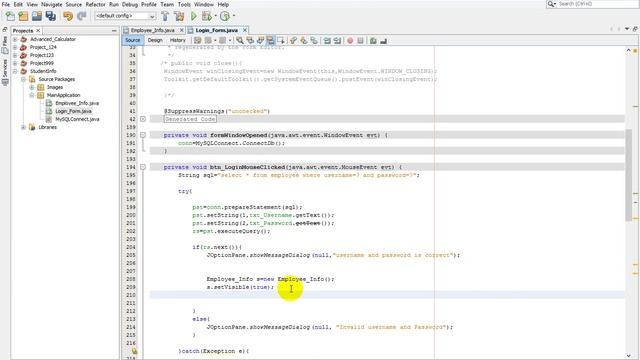This screenshot has height=360, width=640.
Task: Click the Shift Line Left icon
Action: tap(327, 40)
